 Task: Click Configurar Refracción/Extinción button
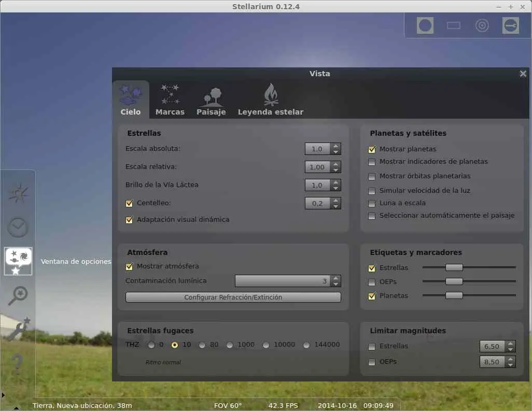click(233, 297)
